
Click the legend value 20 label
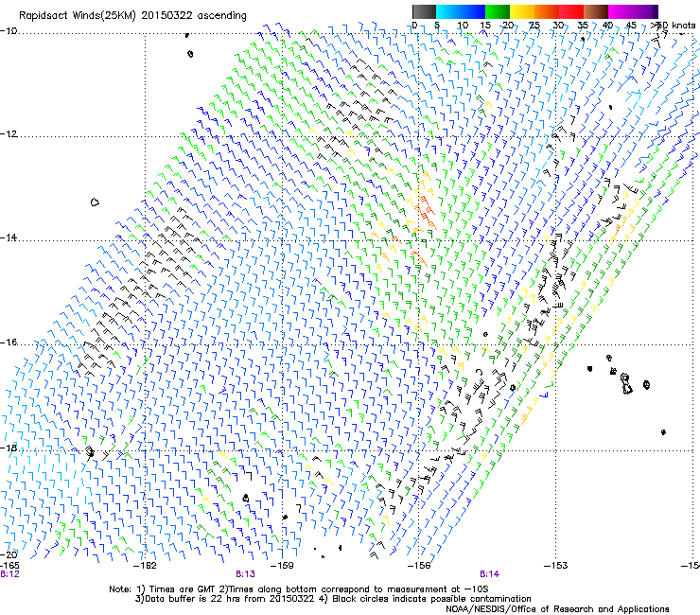click(509, 26)
